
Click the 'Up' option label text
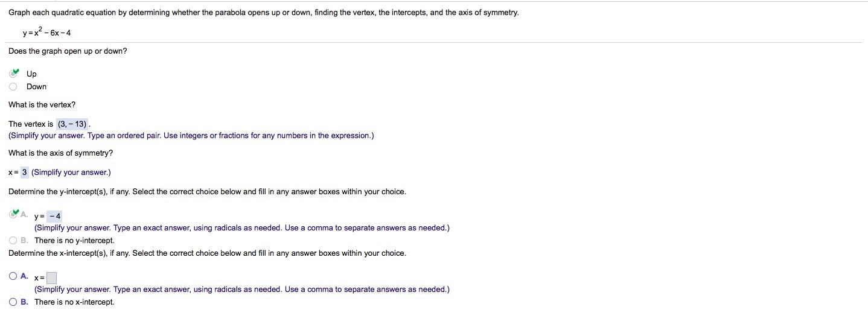point(31,74)
